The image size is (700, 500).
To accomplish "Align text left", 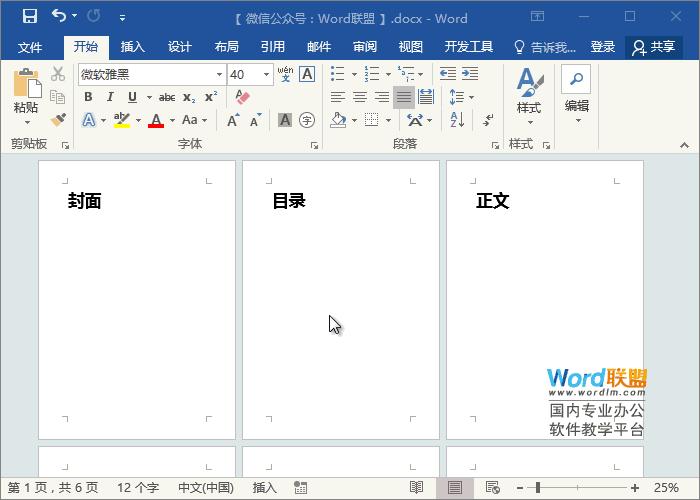I will [x=338, y=97].
